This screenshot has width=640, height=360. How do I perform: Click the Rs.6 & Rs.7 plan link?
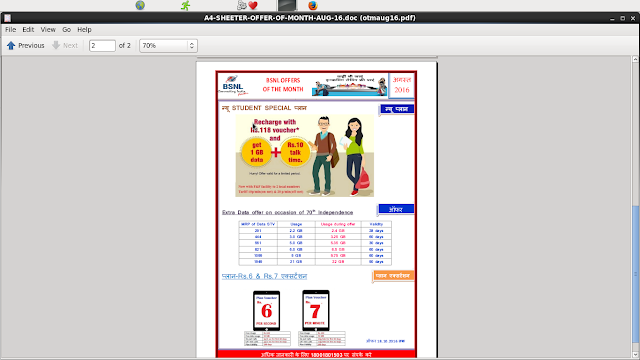(x=264, y=276)
